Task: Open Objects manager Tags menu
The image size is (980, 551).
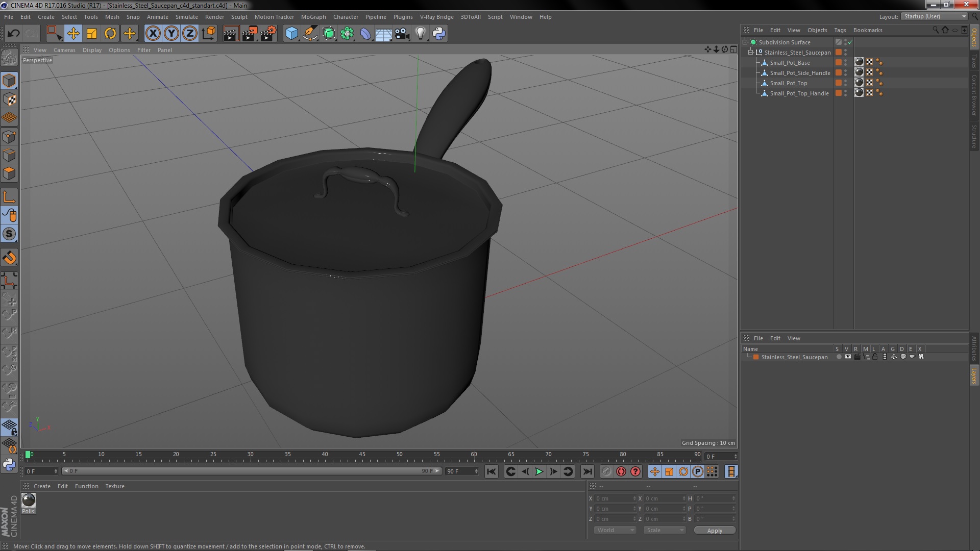Action: (840, 30)
